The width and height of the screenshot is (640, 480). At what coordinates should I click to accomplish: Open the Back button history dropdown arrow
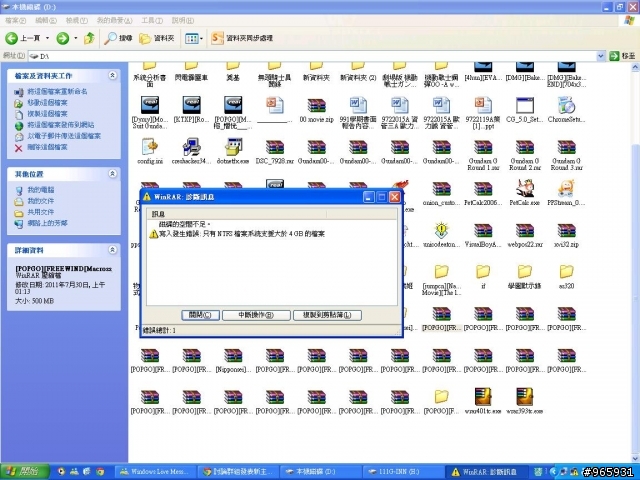tap(47, 38)
